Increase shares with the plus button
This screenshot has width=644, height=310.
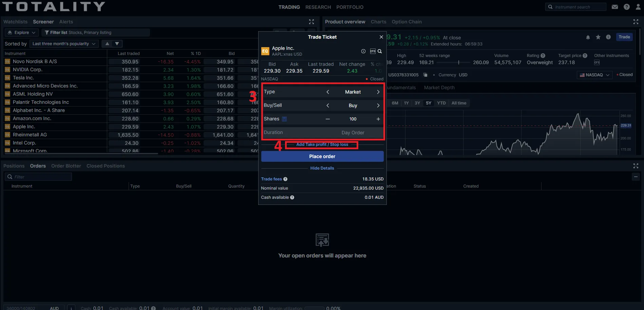pyautogui.click(x=378, y=119)
